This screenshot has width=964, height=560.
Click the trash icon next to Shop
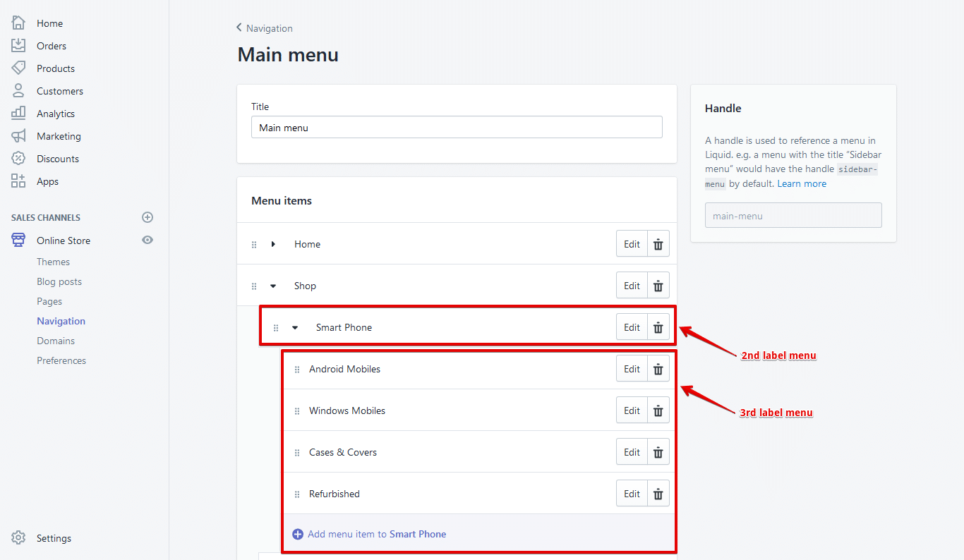(x=658, y=285)
